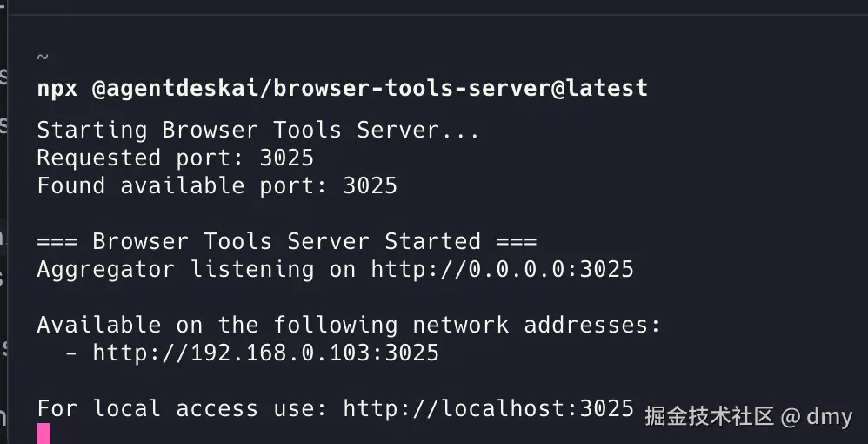Image resolution: width=868 pixels, height=444 pixels.
Task: Click the "Found available port:" label text
Action: point(182,185)
